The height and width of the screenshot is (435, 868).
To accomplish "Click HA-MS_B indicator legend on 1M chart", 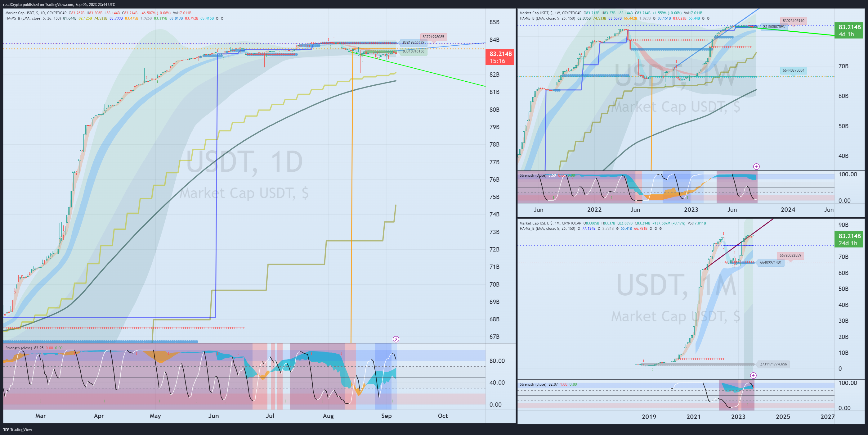I will coord(548,229).
